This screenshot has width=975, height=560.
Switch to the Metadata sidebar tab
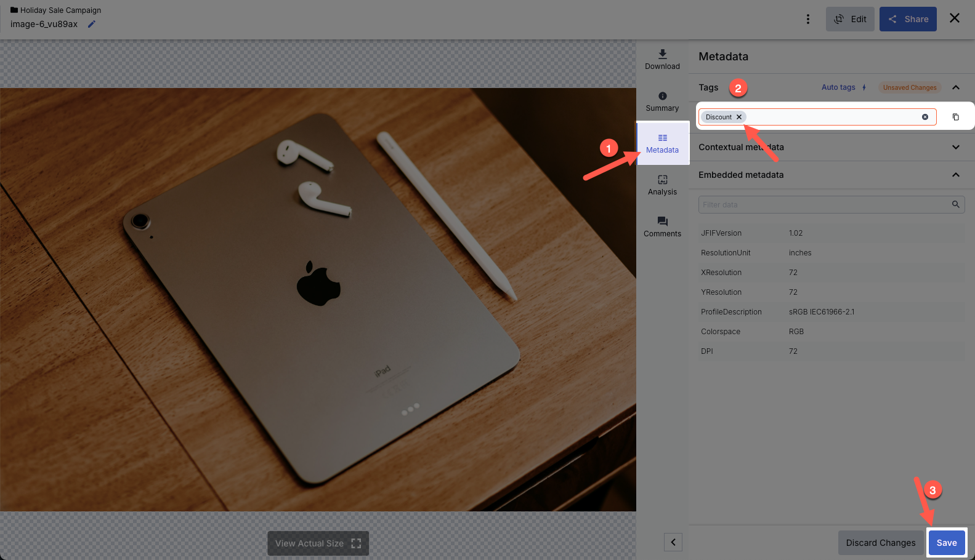662,143
